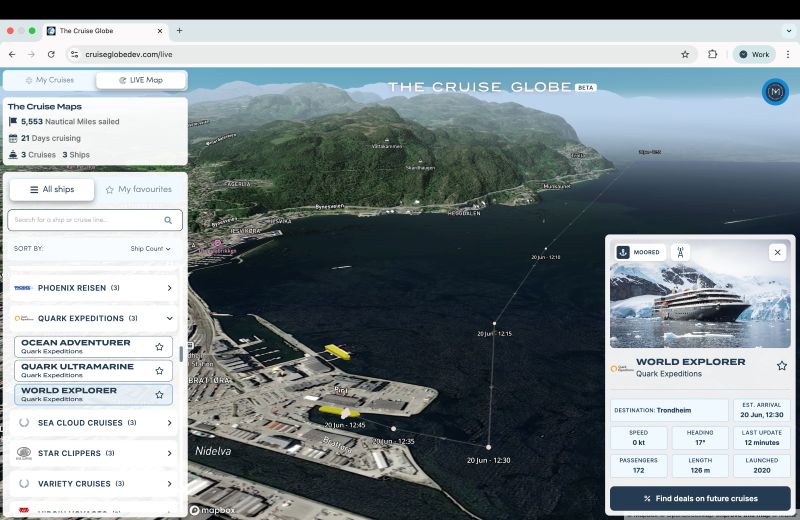Select Ocean Adventurer ship
Screen dimensions: 800x520
tap(93, 346)
